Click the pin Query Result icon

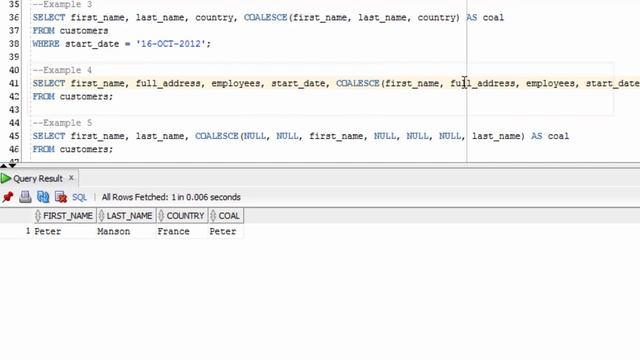point(8,197)
